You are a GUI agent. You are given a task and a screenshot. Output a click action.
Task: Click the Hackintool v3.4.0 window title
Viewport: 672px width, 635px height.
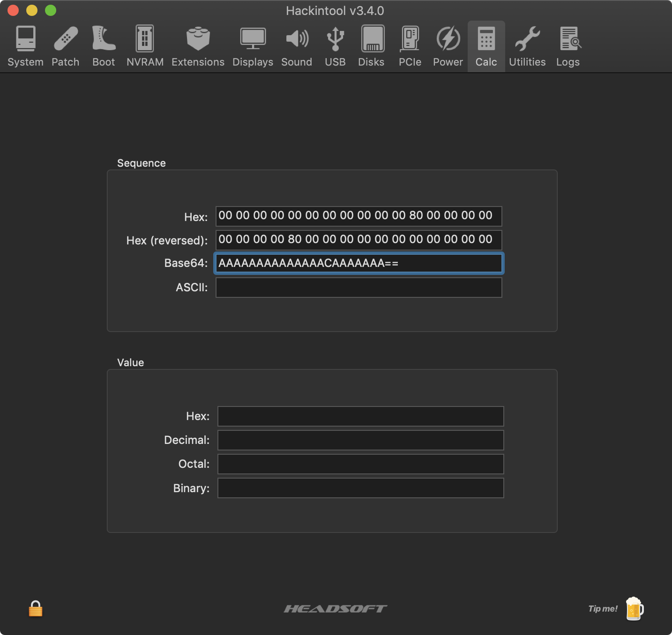click(x=335, y=11)
